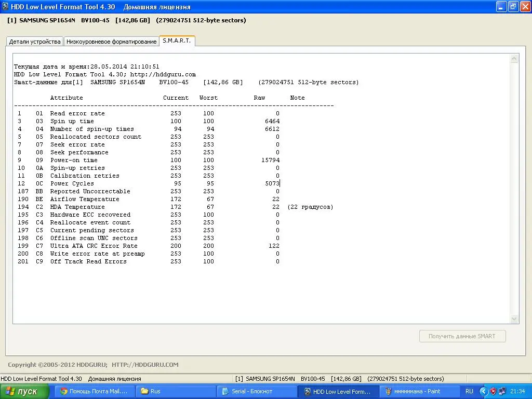Click status bar SAMSUNG SP1654N device info
The image size is (532, 399).
(x=340, y=379)
